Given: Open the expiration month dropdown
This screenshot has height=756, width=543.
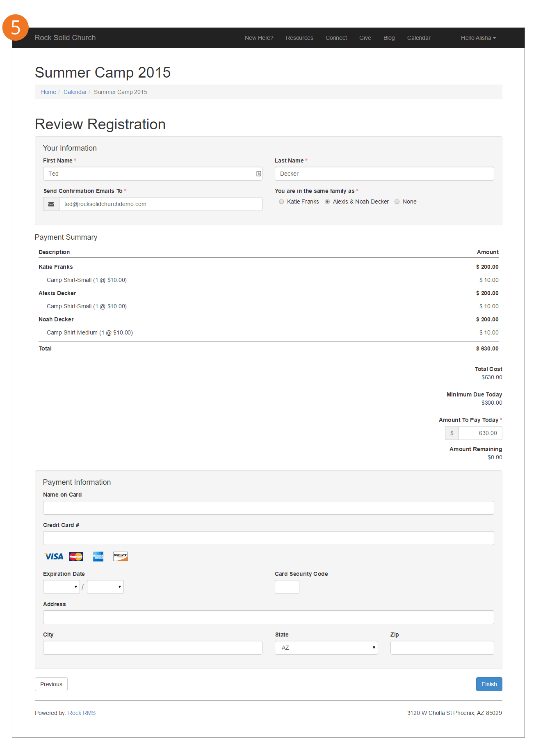Looking at the screenshot, I should pyautogui.click(x=61, y=587).
